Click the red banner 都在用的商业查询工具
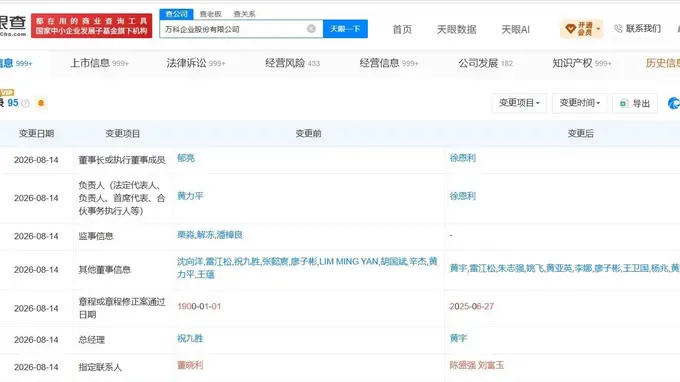 [92, 26]
